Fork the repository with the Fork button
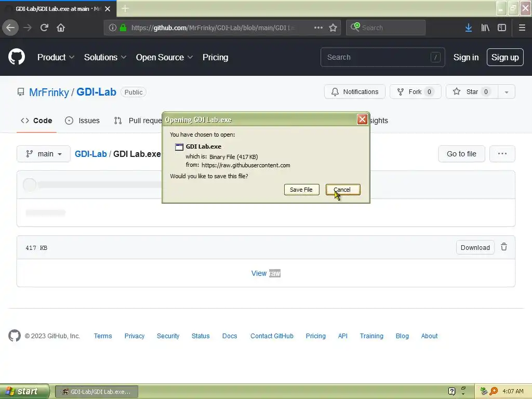This screenshot has height=399, width=532. 415,91
